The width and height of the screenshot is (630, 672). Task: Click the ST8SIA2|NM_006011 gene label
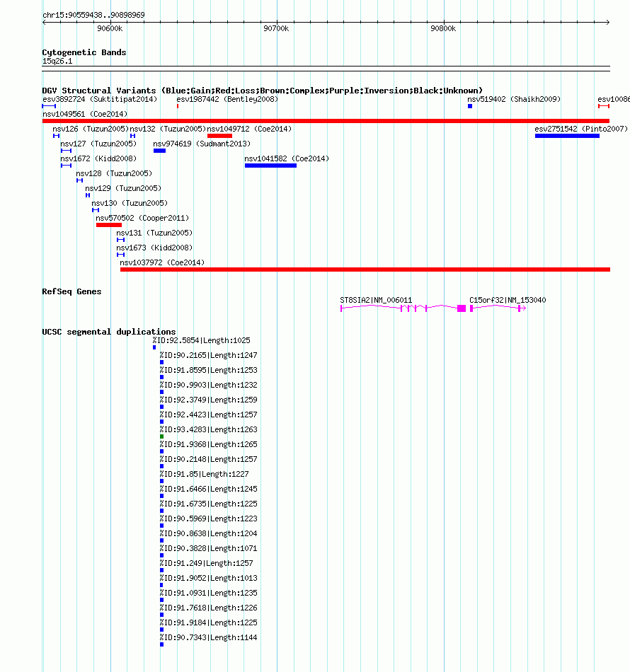tap(376, 300)
